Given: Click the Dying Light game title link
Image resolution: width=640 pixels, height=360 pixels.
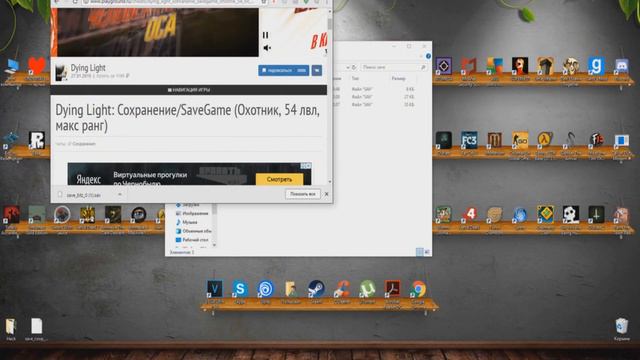Looking at the screenshot, I should point(88,68).
